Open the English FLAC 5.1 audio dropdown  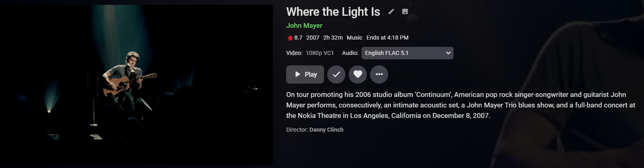click(x=404, y=53)
